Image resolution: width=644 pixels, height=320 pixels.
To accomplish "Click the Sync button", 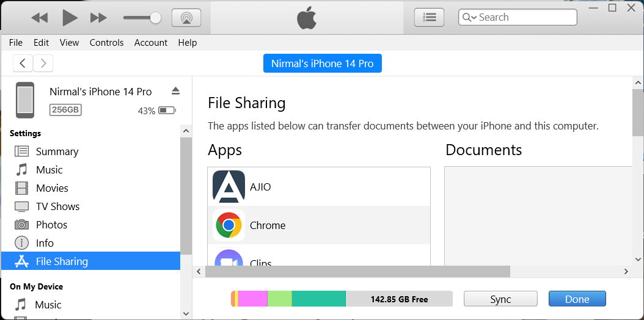I will [500, 299].
